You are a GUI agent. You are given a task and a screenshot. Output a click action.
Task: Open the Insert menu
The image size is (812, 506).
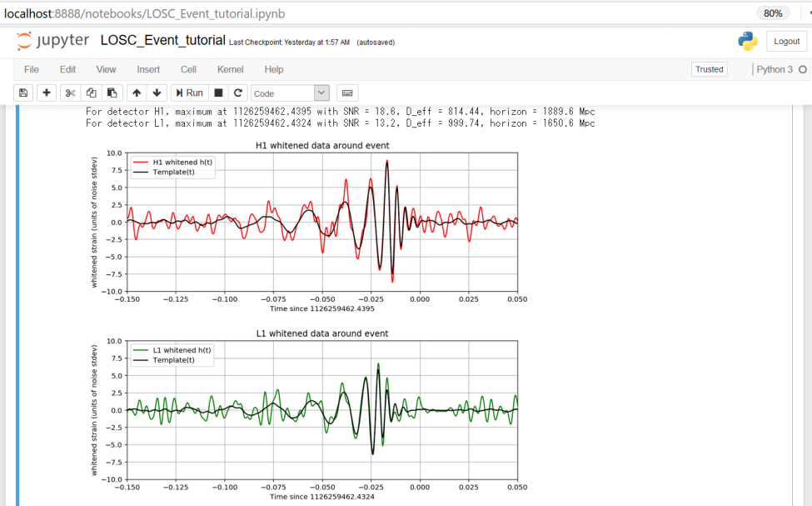point(148,69)
